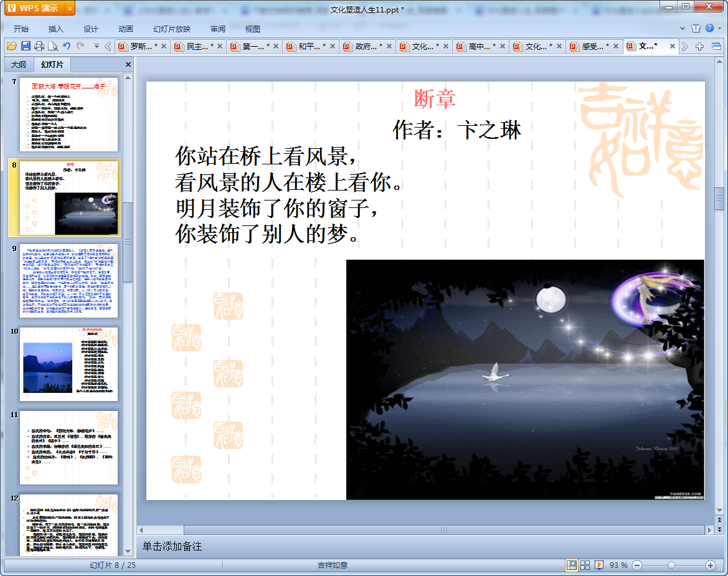Open the window list icon beside plus

(x=716, y=47)
